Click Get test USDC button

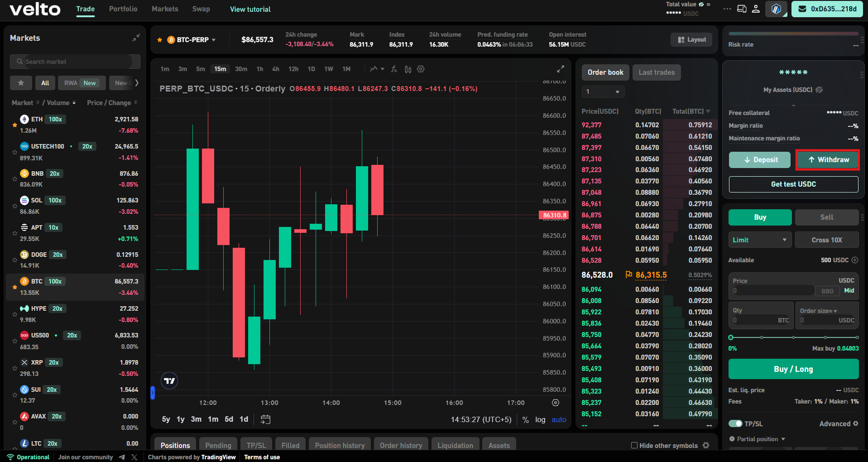click(x=793, y=184)
